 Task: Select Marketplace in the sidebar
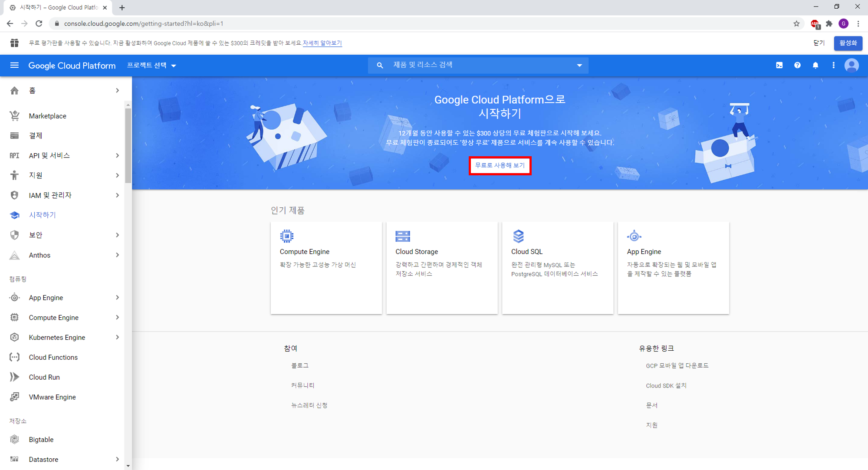coord(47,116)
